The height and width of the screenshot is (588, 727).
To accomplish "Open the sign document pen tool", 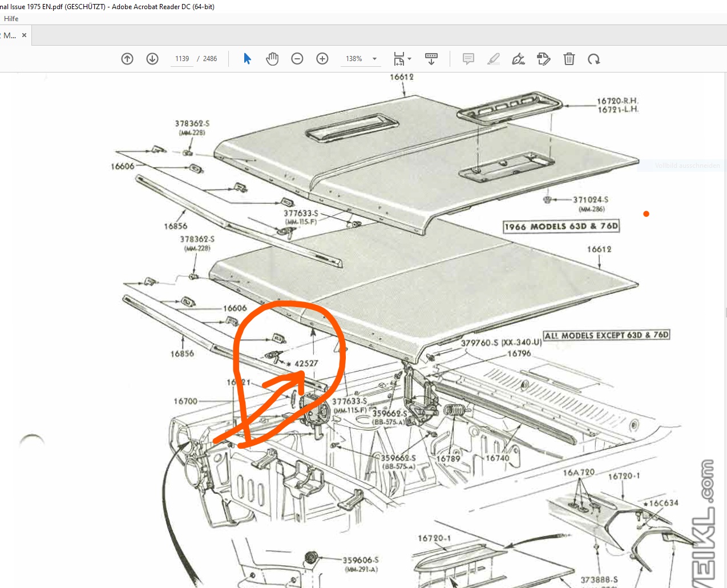I will coord(518,59).
